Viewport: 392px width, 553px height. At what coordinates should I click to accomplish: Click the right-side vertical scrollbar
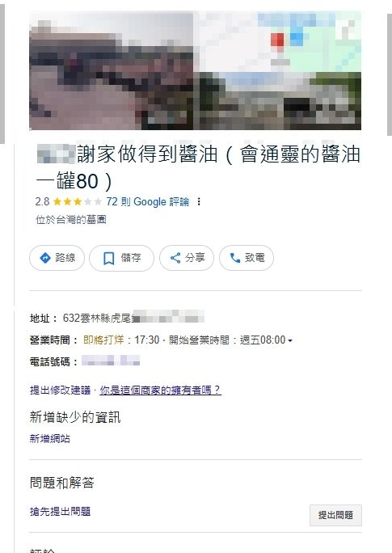(x=390, y=74)
